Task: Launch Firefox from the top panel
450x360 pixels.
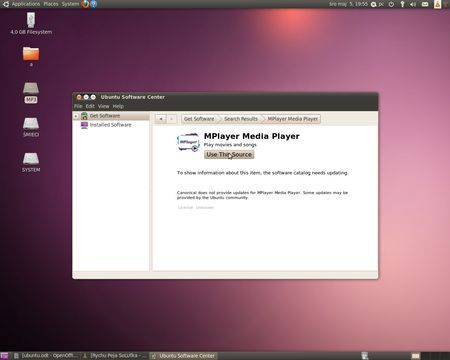Action: (85, 4)
